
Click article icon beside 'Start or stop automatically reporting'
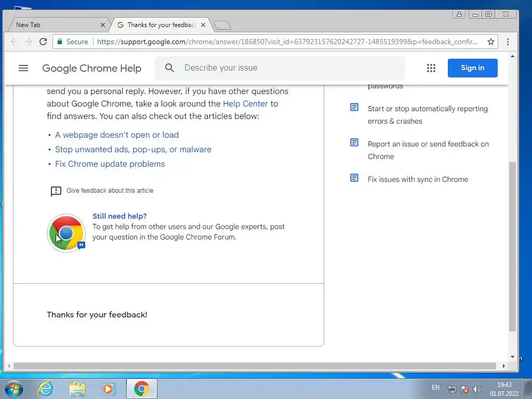coord(354,107)
